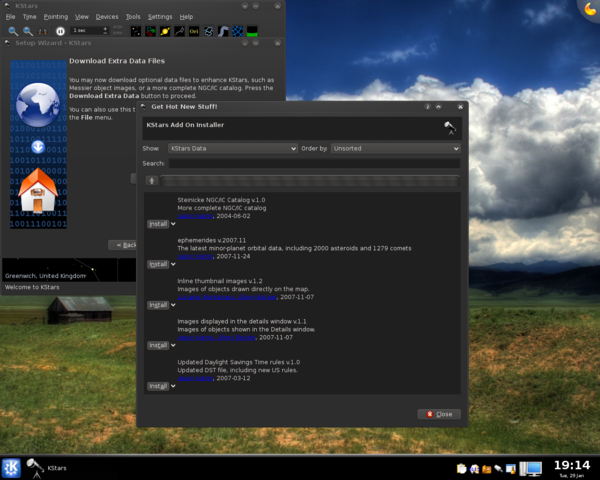
Task: Expand arrow beside Steinicke catalog Install
Action: pyautogui.click(x=174, y=224)
